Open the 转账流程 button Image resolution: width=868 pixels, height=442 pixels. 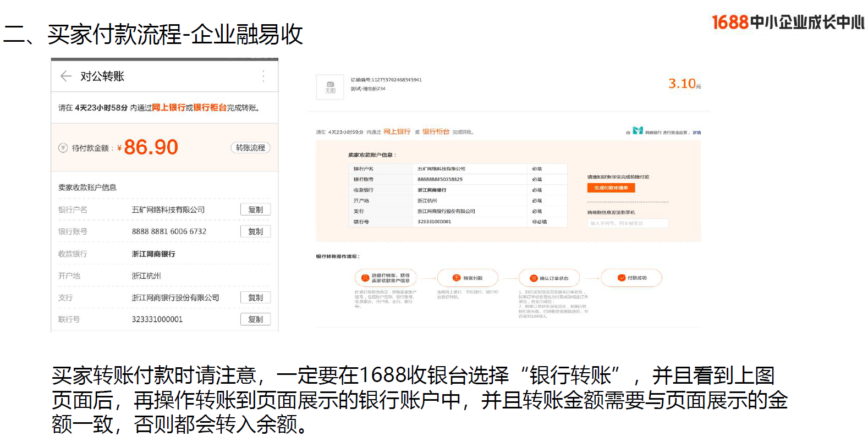[250, 148]
